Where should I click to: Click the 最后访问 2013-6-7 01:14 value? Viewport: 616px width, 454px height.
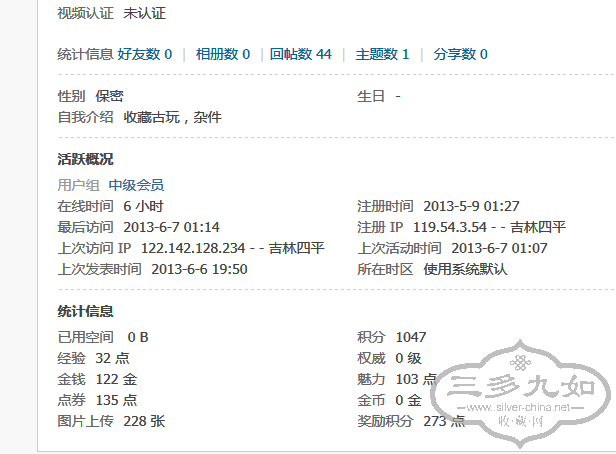click(x=171, y=227)
